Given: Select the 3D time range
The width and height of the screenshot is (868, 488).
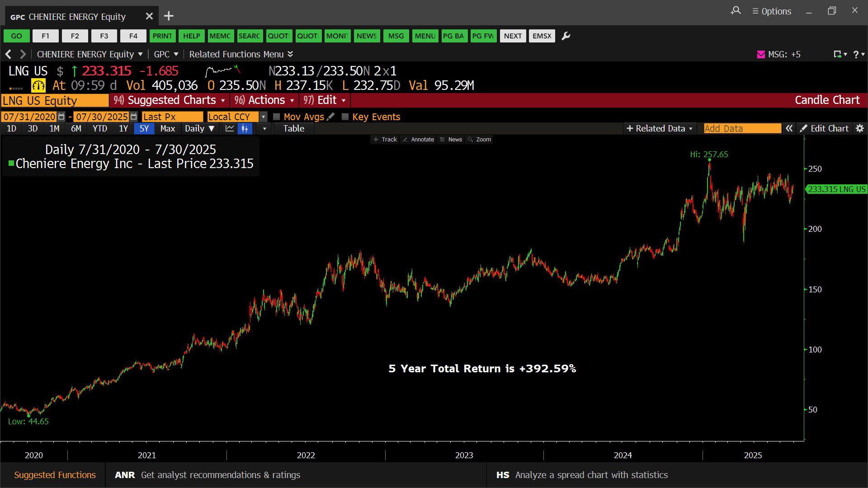Looking at the screenshot, I should (33, 128).
